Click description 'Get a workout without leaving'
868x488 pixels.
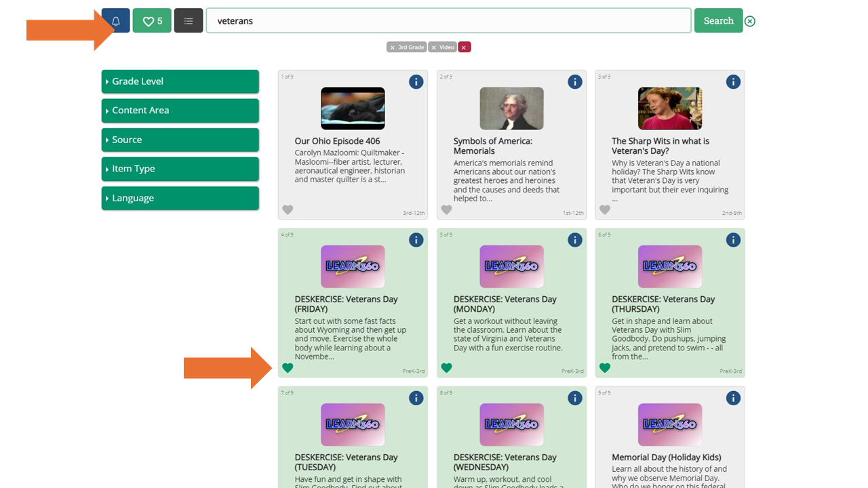[x=508, y=334]
